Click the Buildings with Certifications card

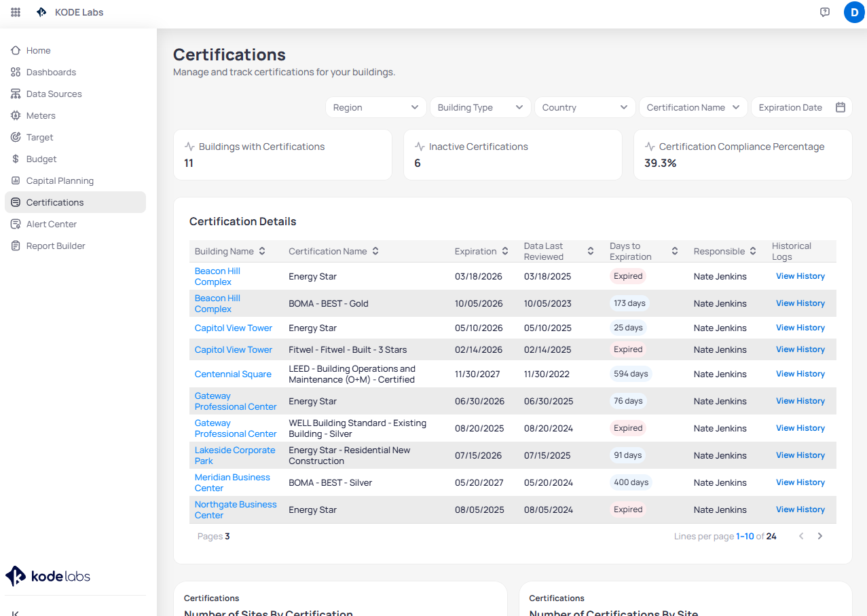coord(282,155)
